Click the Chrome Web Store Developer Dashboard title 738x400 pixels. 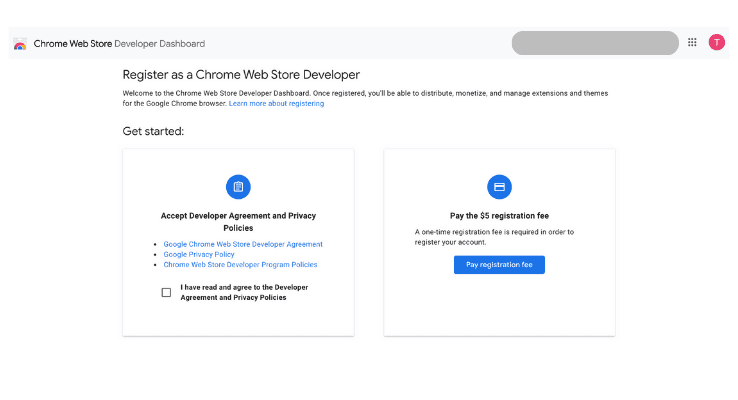point(119,44)
